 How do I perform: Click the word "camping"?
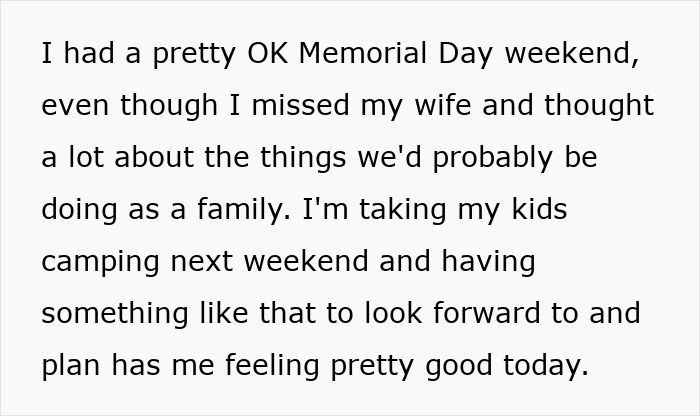point(100,262)
